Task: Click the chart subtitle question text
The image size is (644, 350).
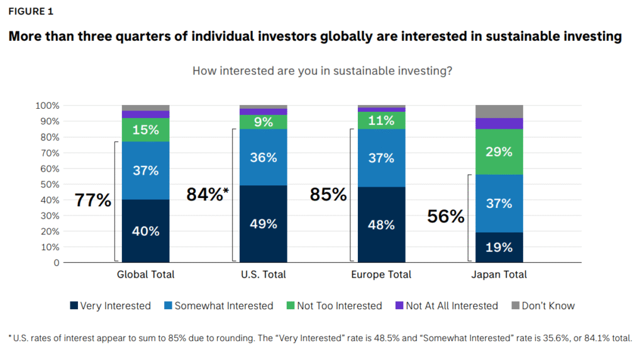Action: pyautogui.click(x=322, y=71)
